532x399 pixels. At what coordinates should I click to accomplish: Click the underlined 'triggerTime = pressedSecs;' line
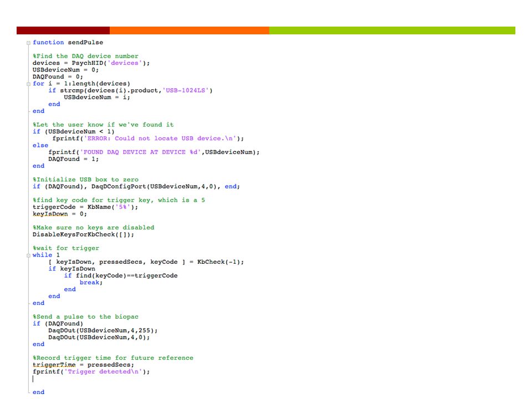point(83,365)
